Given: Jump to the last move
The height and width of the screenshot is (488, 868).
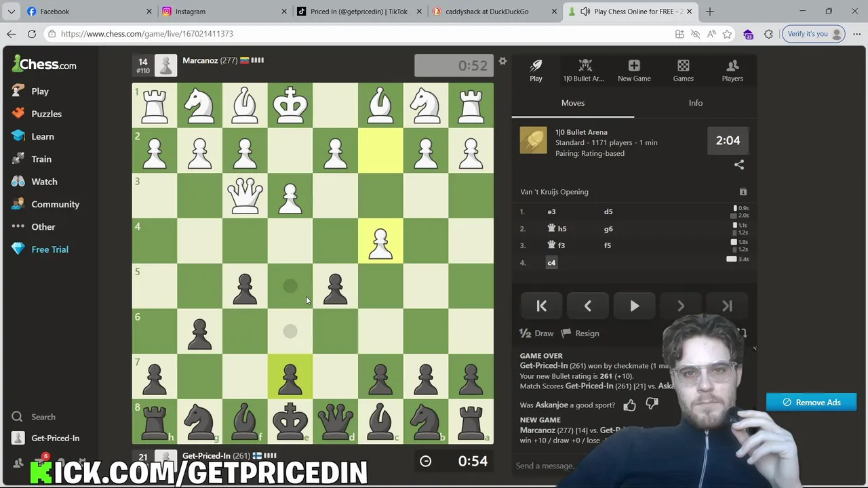Looking at the screenshot, I should (x=727, y=306).
